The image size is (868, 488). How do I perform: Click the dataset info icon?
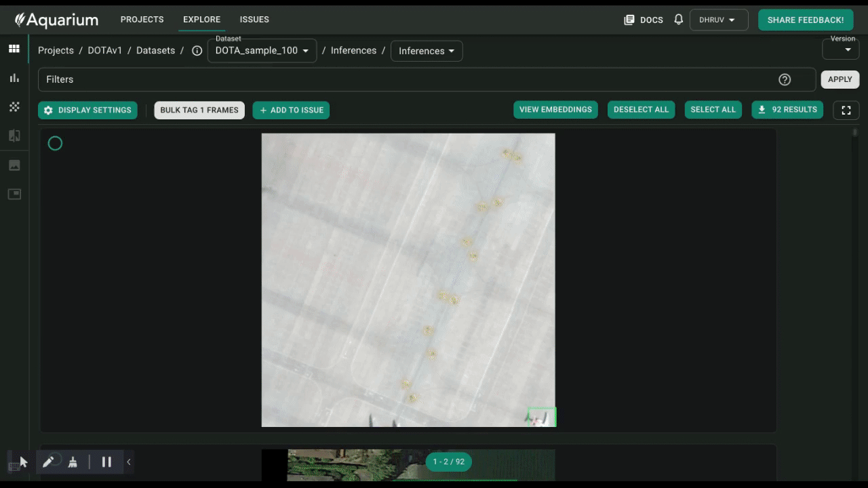click(197, 51)
